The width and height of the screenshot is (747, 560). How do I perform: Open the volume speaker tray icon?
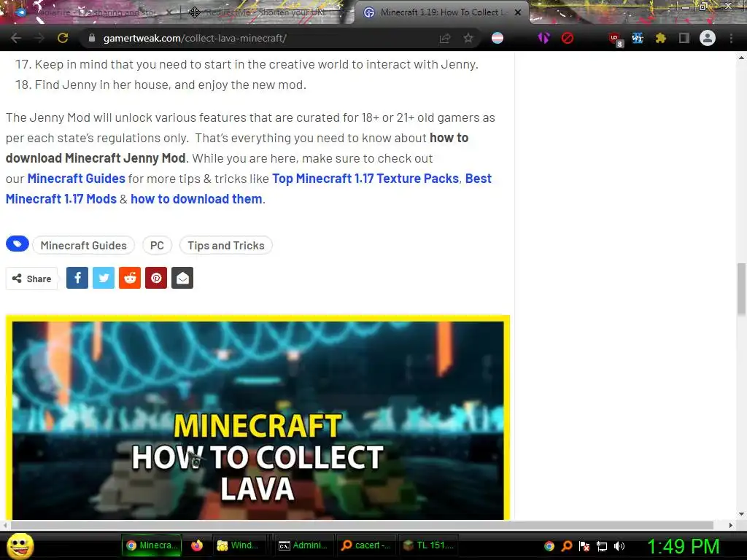coord(619,546)
